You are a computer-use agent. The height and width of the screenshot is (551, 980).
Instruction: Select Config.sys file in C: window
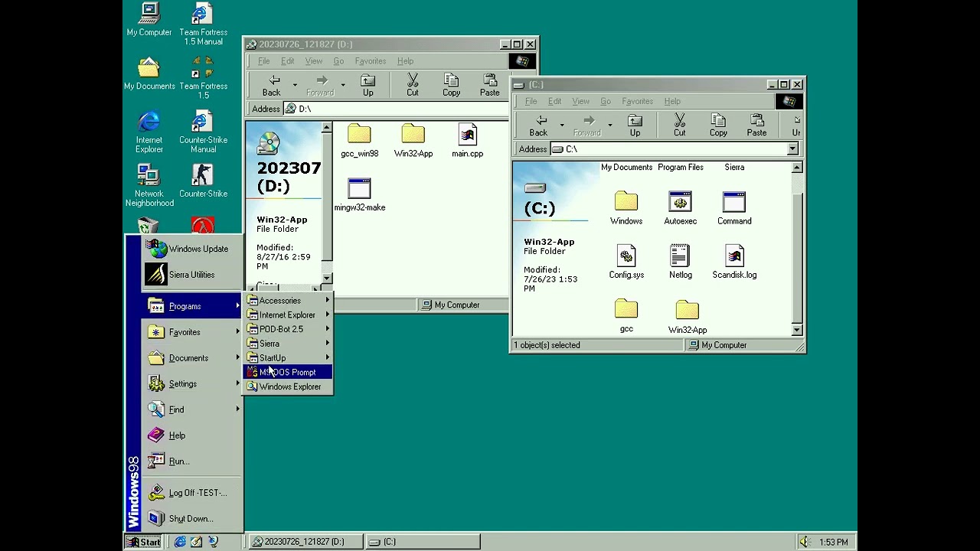tap(626, 262)
